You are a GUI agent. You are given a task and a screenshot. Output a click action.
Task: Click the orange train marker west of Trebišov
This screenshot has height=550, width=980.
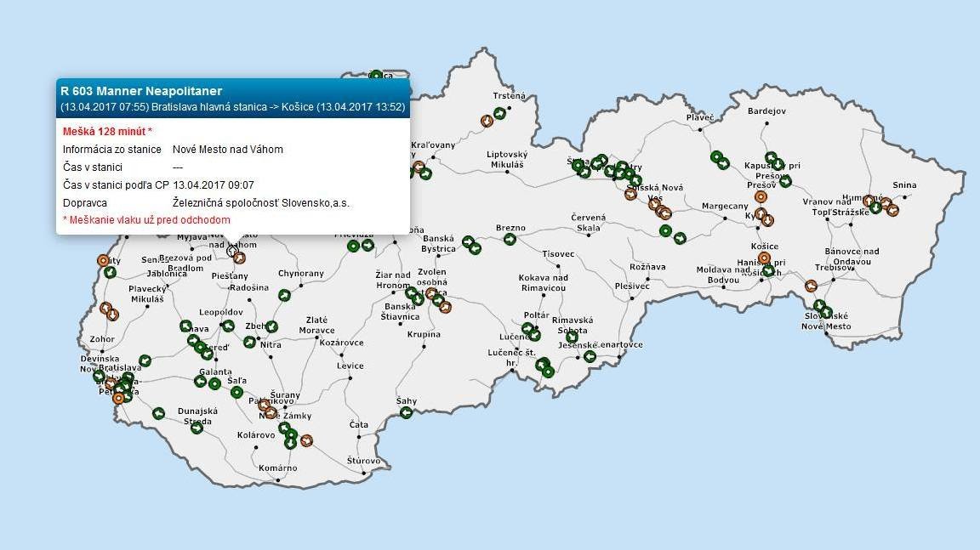point(809,286)
